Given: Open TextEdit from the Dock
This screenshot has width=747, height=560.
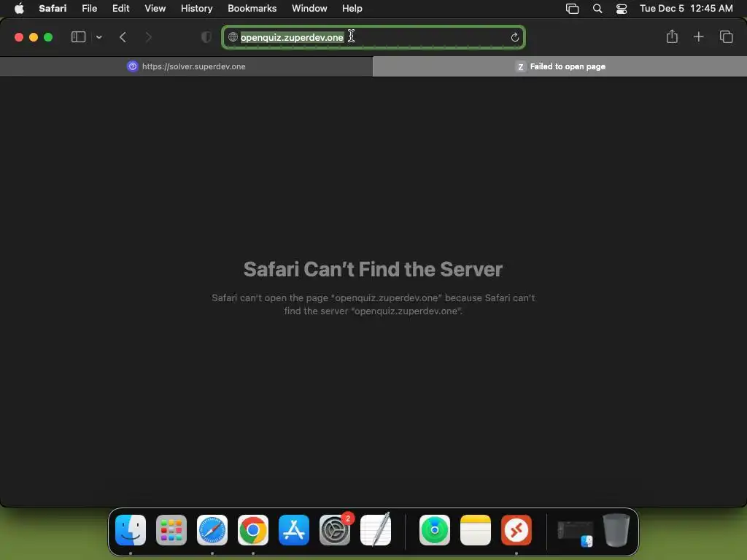Looking at the screenshot, I should coord(376,529).
